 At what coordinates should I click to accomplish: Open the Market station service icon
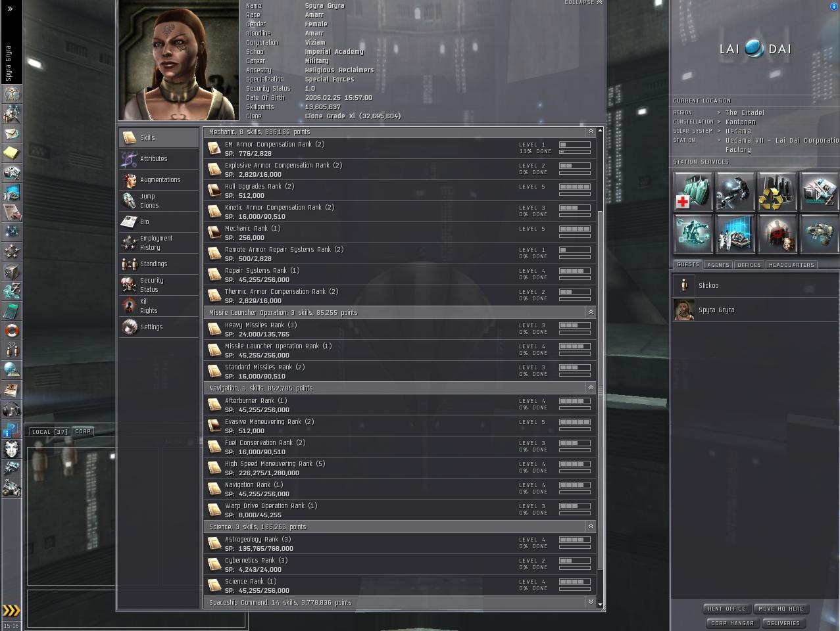point(819,191)
